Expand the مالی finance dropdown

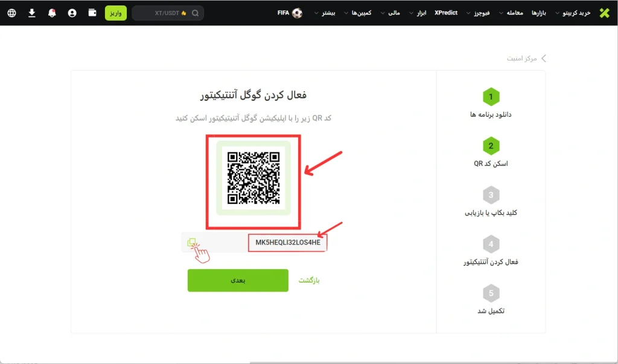click(x=390, y=13)
